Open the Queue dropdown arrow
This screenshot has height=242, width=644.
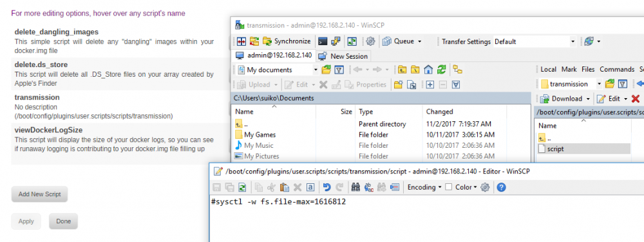[x=420, y=41]
